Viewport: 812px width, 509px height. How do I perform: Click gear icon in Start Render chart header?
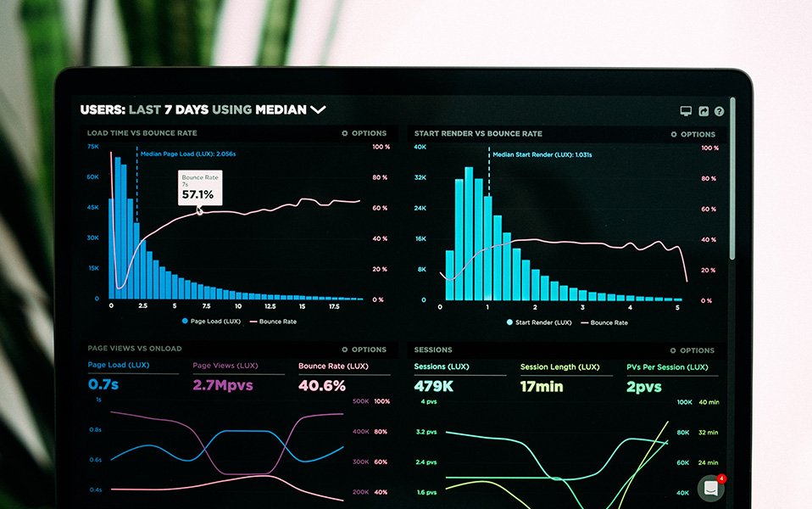coord(674,134)
